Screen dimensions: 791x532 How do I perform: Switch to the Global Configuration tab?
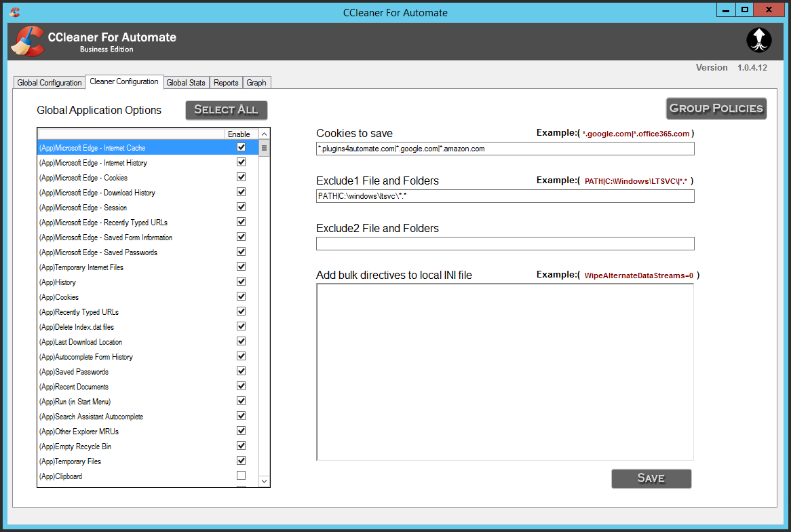(49, 83)
